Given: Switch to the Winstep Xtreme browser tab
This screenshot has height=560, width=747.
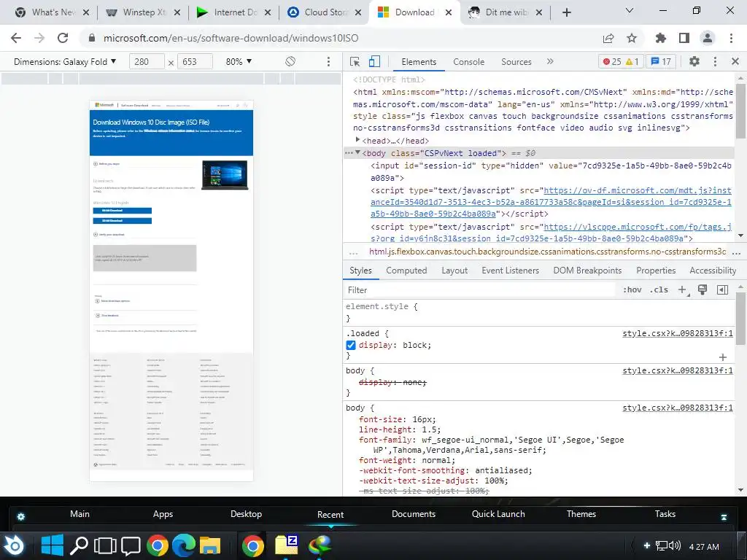Looking at the screenshot, I should 144,12.
